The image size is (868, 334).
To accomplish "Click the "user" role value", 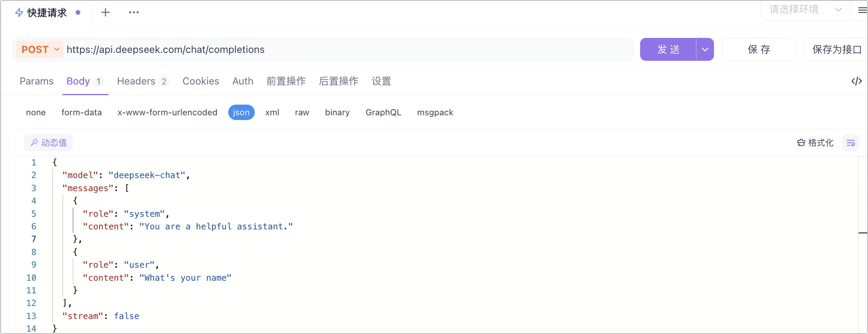I will (139, 265).
